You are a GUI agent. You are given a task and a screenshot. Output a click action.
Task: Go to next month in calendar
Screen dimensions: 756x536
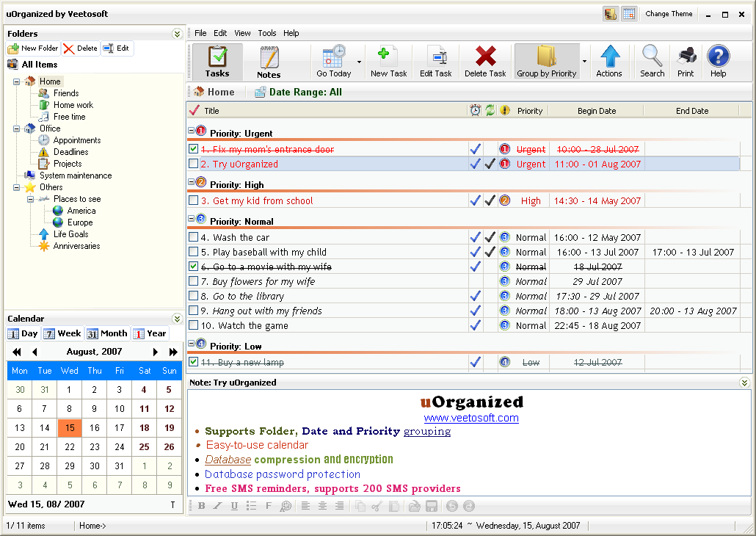(156, 352)
